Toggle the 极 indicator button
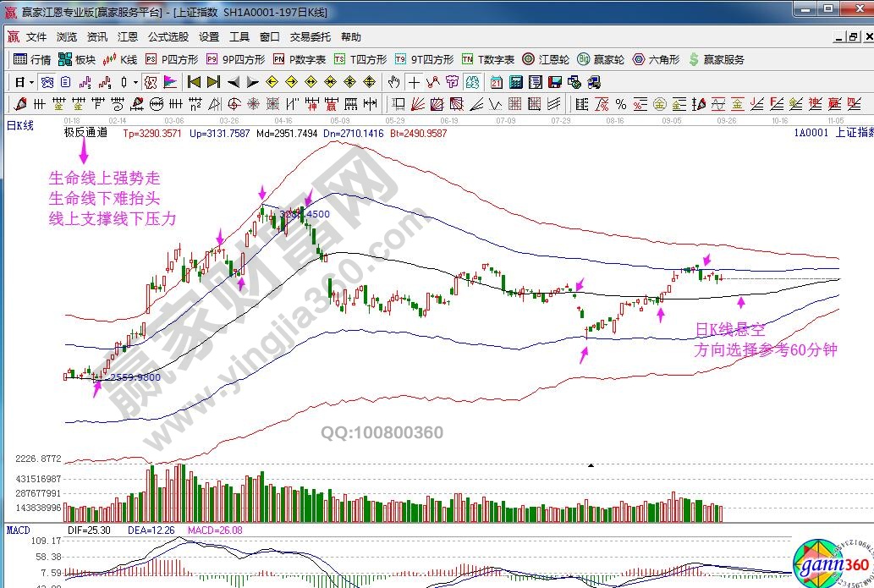Viewport: 874px width, 588px height. pyautogui.click(x=151, y=82)
